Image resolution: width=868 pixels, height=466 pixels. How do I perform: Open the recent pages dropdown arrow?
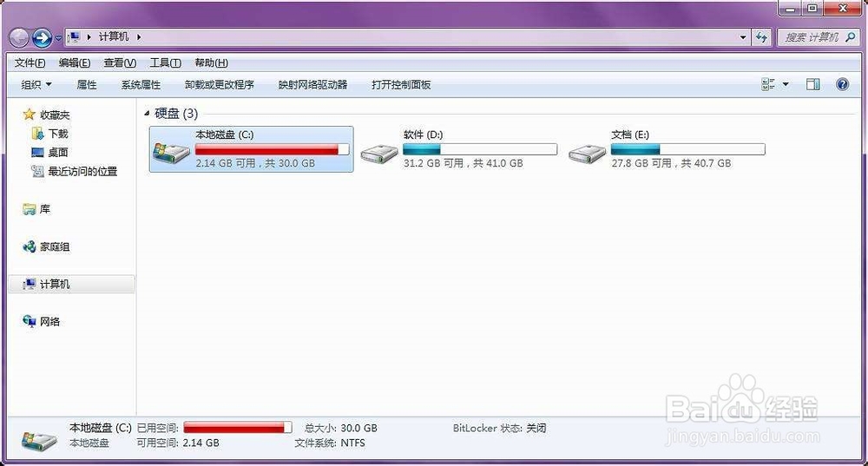coord(58,38)
